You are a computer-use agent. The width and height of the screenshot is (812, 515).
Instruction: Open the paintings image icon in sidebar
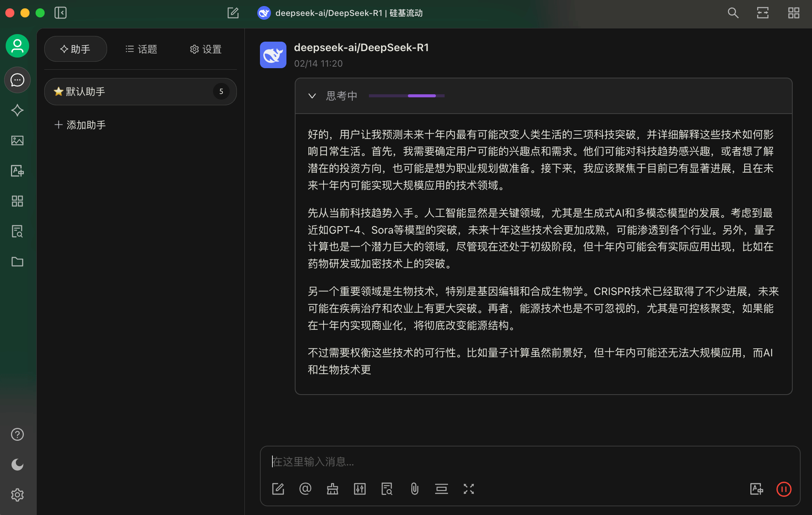[17, 140]
